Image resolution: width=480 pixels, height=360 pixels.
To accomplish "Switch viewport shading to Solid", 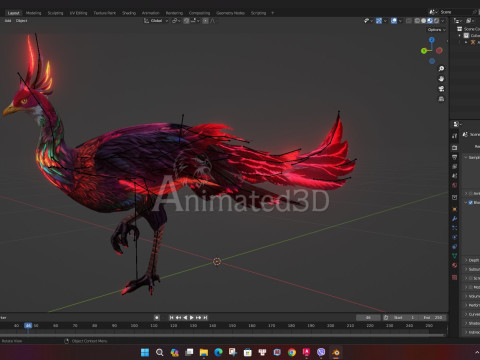I will click(423, 21).
